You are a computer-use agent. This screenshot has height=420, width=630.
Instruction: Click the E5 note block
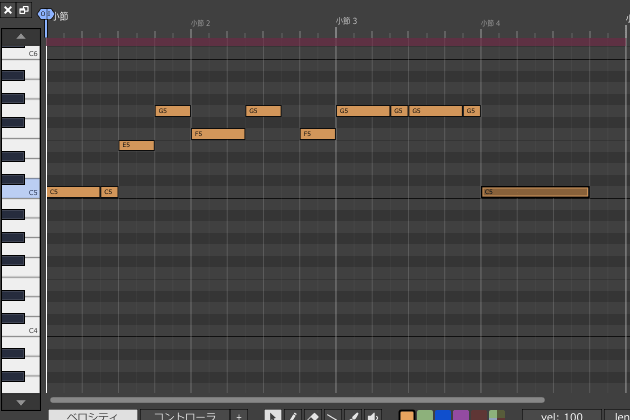click(136, 145)
